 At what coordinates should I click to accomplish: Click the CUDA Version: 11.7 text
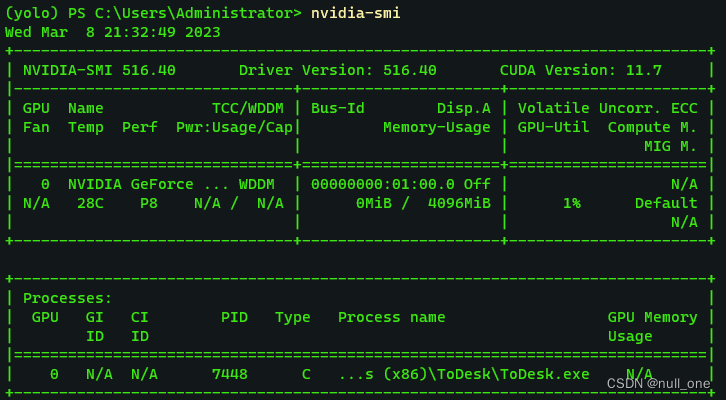580,70
